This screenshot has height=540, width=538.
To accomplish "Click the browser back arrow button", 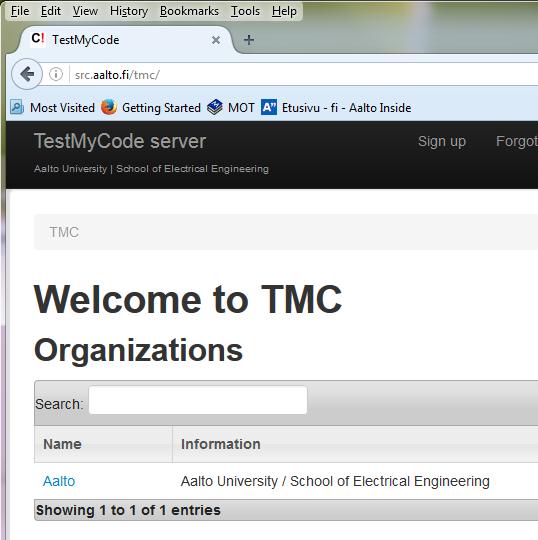I will (27, 74).
